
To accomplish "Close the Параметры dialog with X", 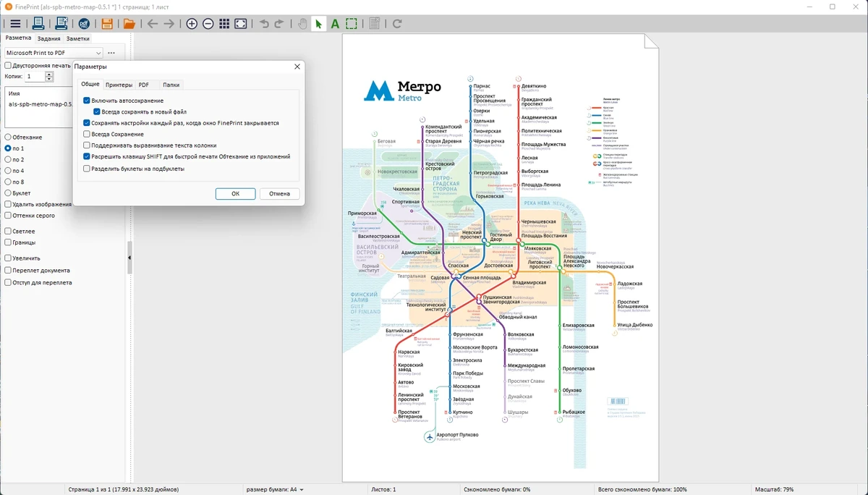I will pyautogui.click(x=297, y=67).
